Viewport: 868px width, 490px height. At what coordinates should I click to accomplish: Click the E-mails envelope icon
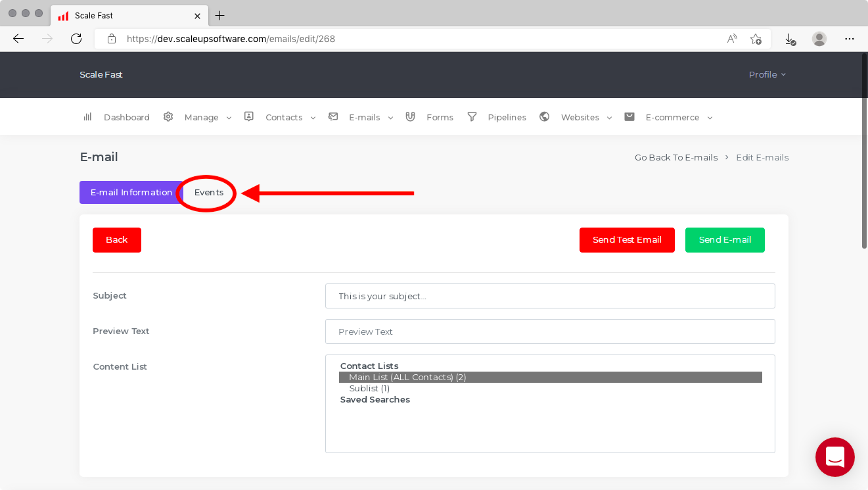(x=333, y=116)
